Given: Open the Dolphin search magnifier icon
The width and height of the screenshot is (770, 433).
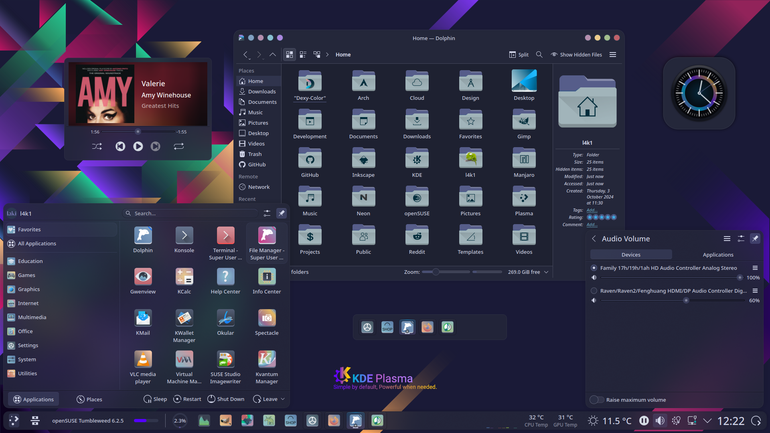Looking at the screenshot, I should 539,54.
